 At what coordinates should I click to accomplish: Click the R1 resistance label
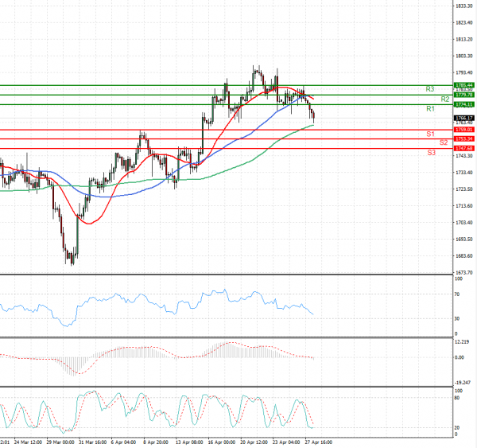(x=430, y=109)
